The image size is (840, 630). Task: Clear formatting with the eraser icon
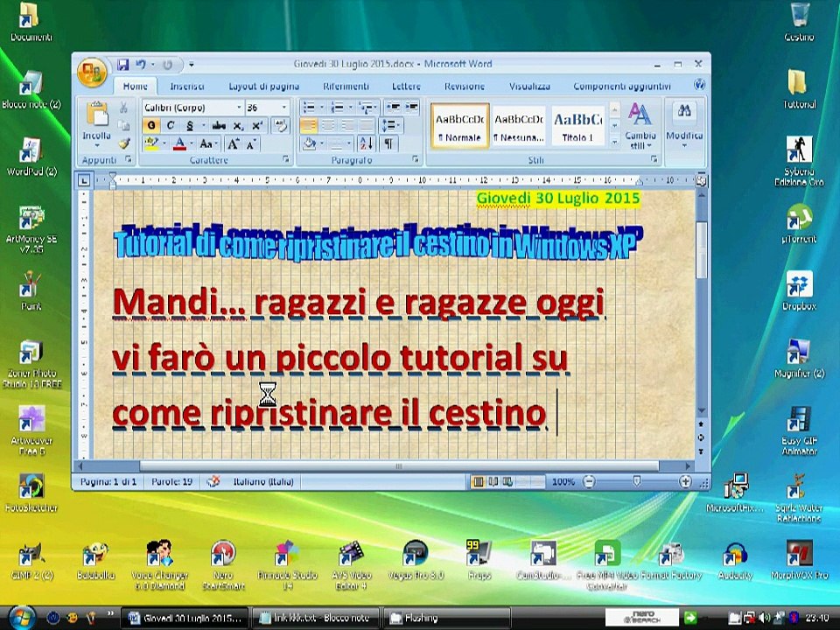(x=280, y=126)
